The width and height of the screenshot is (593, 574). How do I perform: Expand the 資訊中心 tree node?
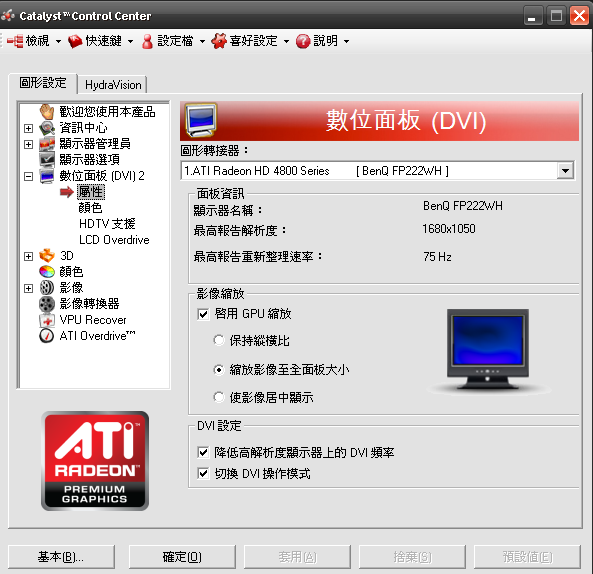(28, 129)
